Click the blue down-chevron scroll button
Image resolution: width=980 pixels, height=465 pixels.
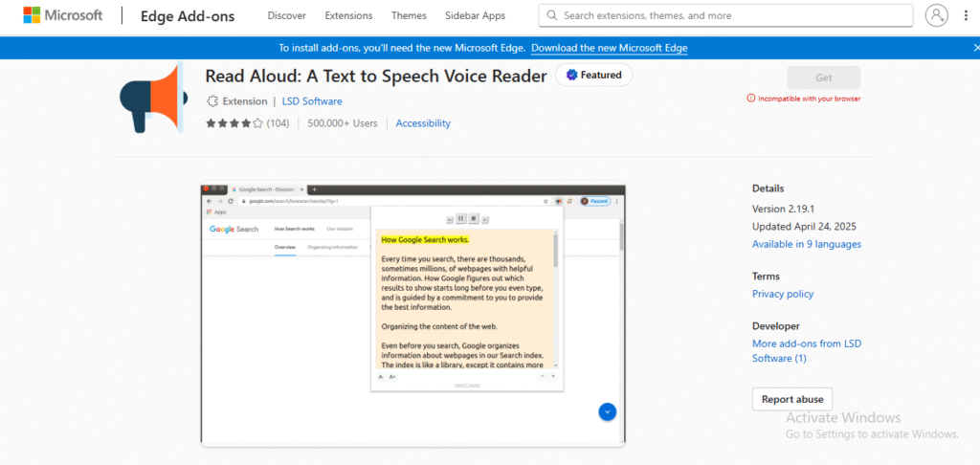click(x=608, y=411)
